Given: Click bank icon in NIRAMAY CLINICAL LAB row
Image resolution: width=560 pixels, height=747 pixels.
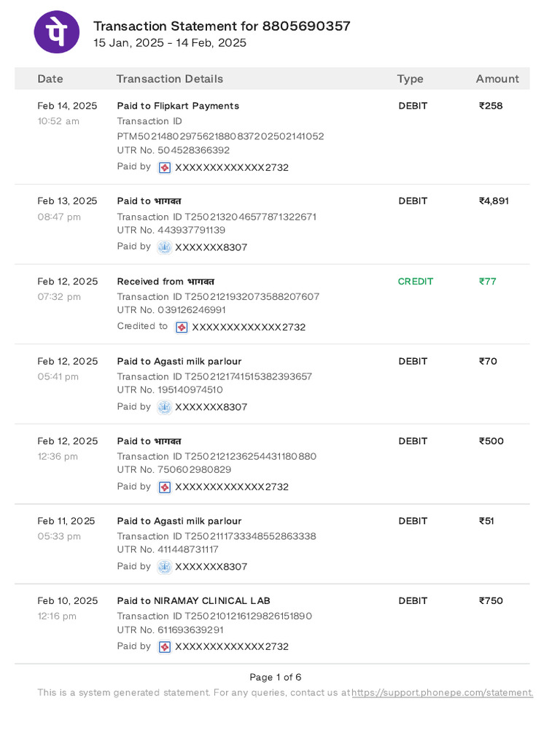Looking at the screenshot, I should point(165,646).
